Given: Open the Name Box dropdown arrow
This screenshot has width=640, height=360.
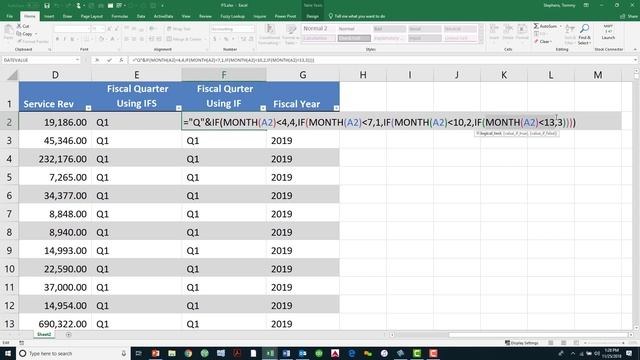Looking at the screenshot, I should [x=77, y=60].
